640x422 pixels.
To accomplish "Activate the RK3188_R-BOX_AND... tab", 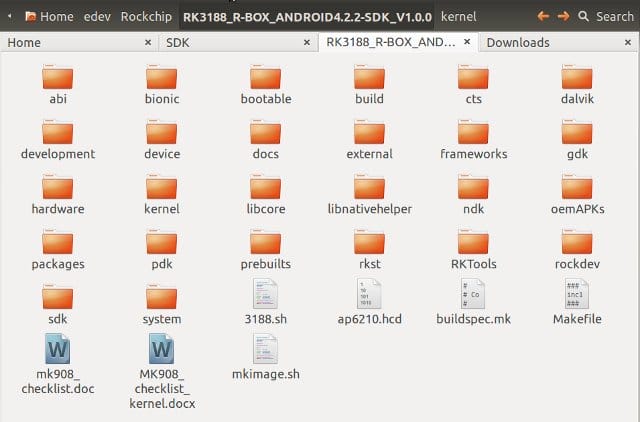I will click(x=398, y=42).
